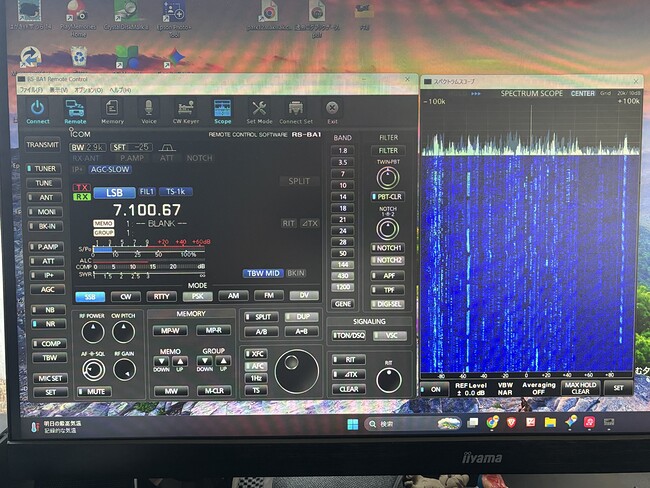Enable the MONI monitor toggle
650x488 pixels.
pos(45,212)
